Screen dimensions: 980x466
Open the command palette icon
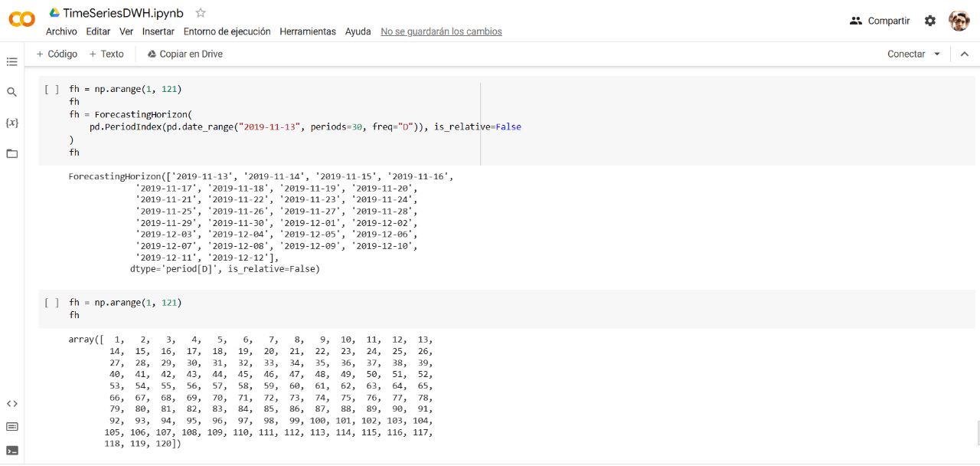[x=11, y=427]
